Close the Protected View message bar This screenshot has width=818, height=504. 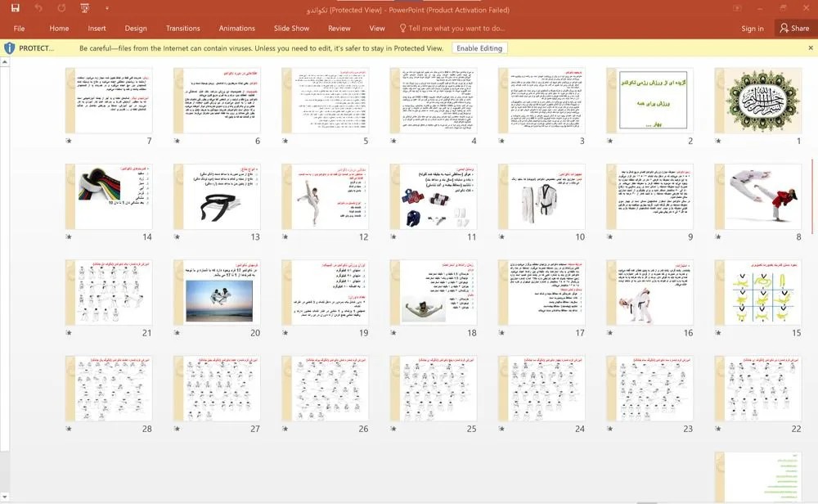coord(811,48)
